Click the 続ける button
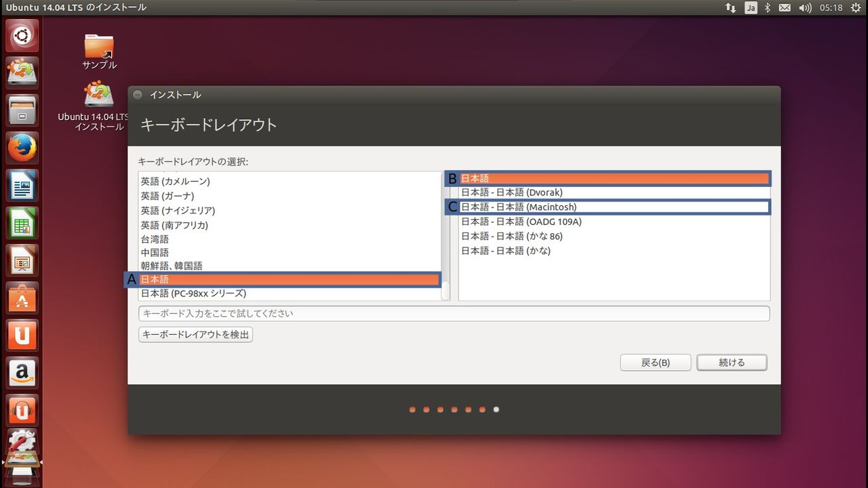 click(732, 363)
